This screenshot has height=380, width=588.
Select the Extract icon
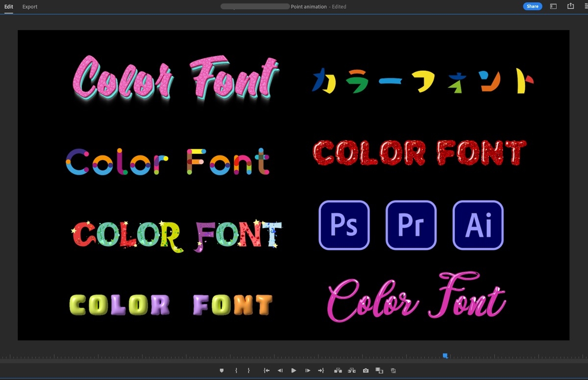click(351, 370)
